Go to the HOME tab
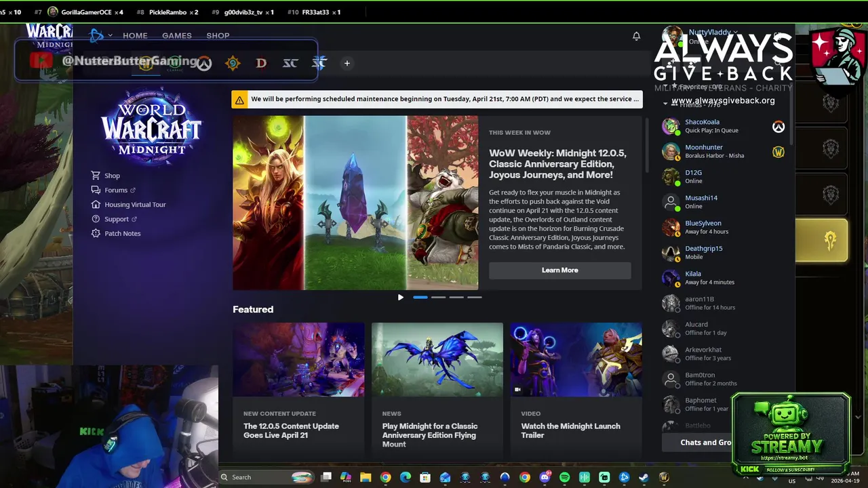Screen dimensions: 868x488 click(135, 36)
